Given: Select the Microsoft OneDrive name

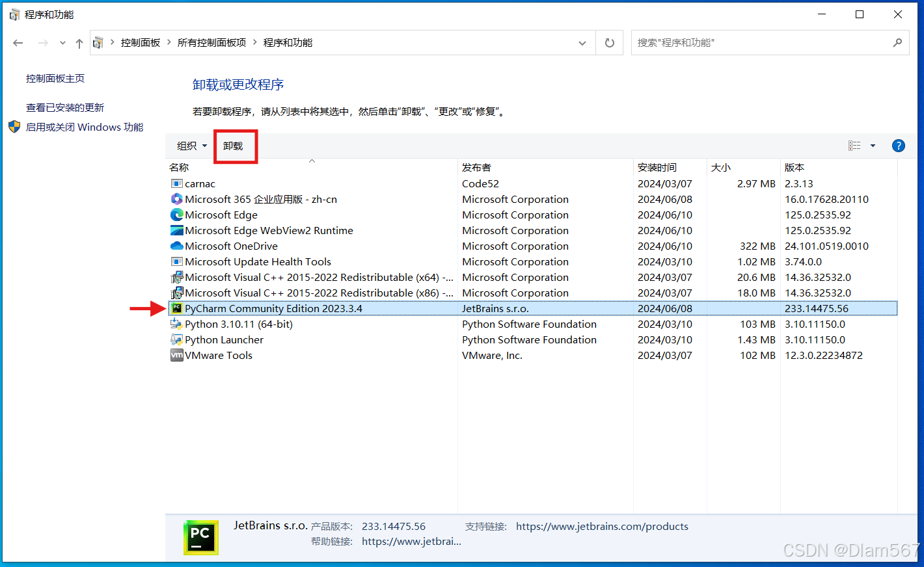Looking at the screenshot, I should point(231,246).
